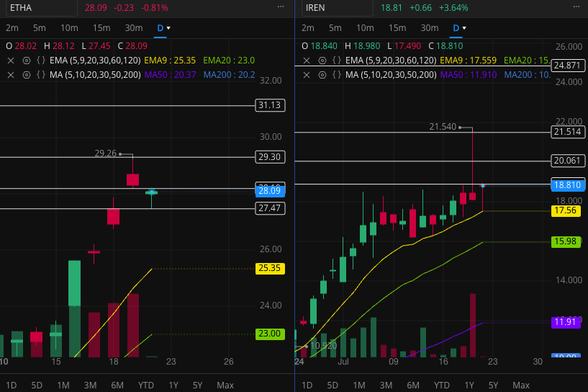Select 15m interval on IREN chart

pyautogui.click(x=397, y=28)
